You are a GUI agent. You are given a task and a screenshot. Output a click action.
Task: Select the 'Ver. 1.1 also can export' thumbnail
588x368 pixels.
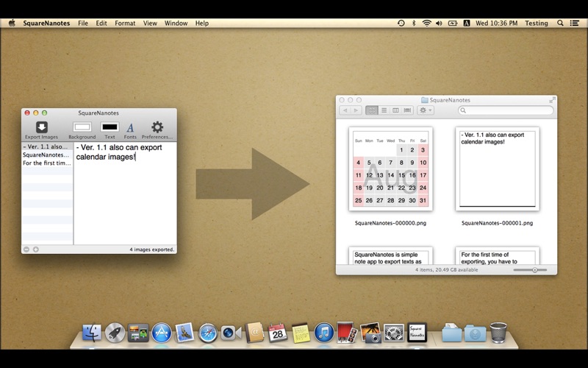coord(498,169)
